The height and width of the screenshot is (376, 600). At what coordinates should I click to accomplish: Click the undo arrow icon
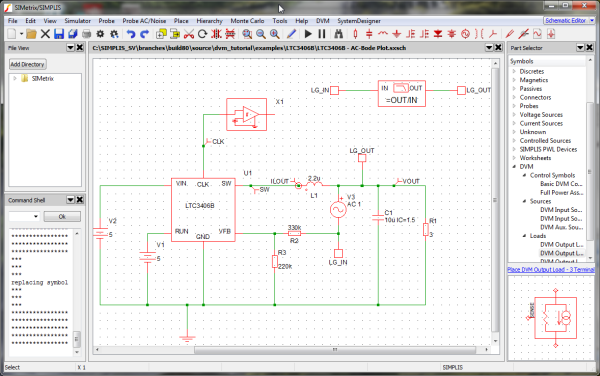tap(131, 34)
